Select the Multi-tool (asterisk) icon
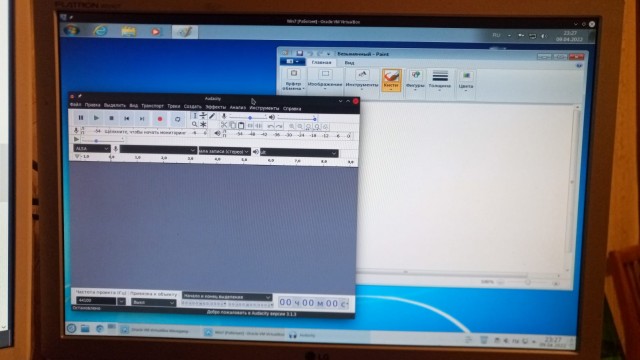640x360 pixels. pos(203,124)
